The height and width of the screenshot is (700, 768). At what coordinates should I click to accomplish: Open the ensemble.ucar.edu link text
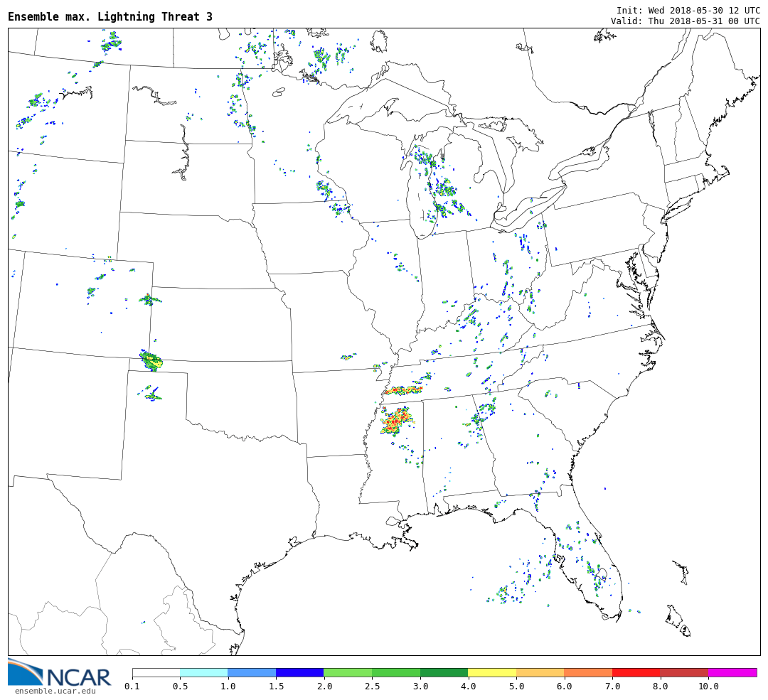tap(55, 691)
